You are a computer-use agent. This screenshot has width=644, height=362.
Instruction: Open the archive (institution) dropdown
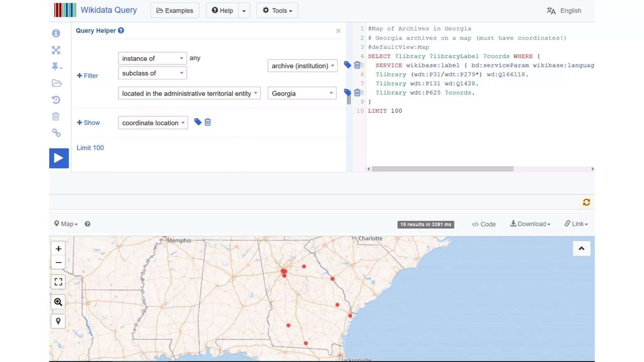pos(302,66)
